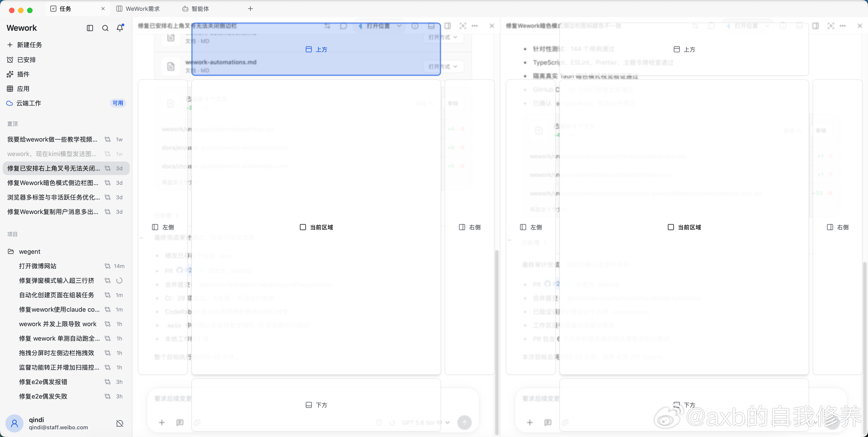Image resolution: width=868 pixels, height=437 pixels.
Task: Choose the 当前区域 drop zone in 修复Wework暗色模式 pane
Action: [684, 227]
